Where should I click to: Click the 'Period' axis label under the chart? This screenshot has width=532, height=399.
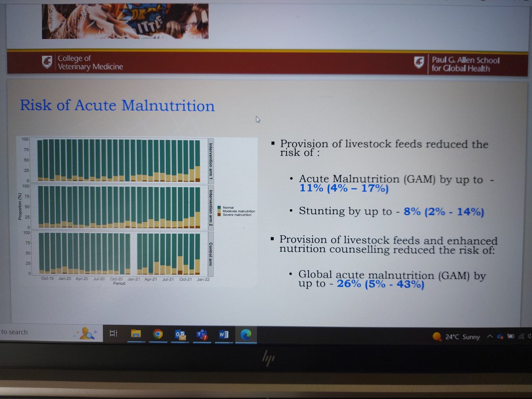tap(119, 284)
